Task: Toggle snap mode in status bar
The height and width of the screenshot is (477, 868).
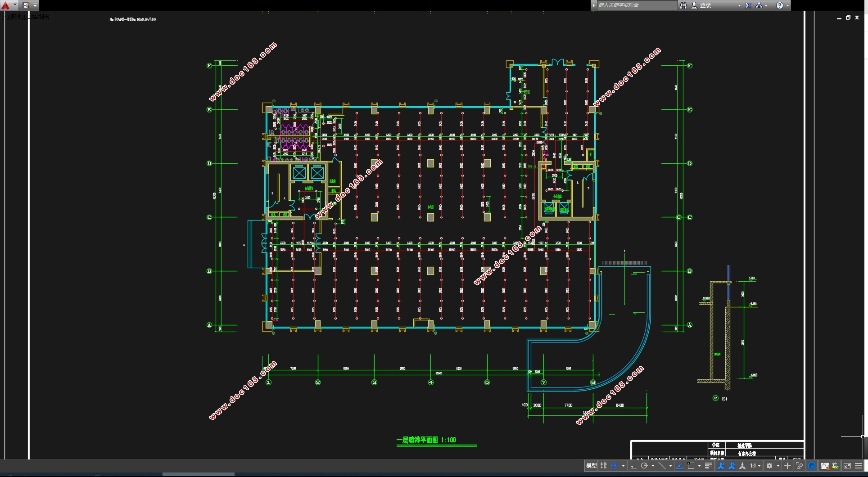Action: (614, 466)
